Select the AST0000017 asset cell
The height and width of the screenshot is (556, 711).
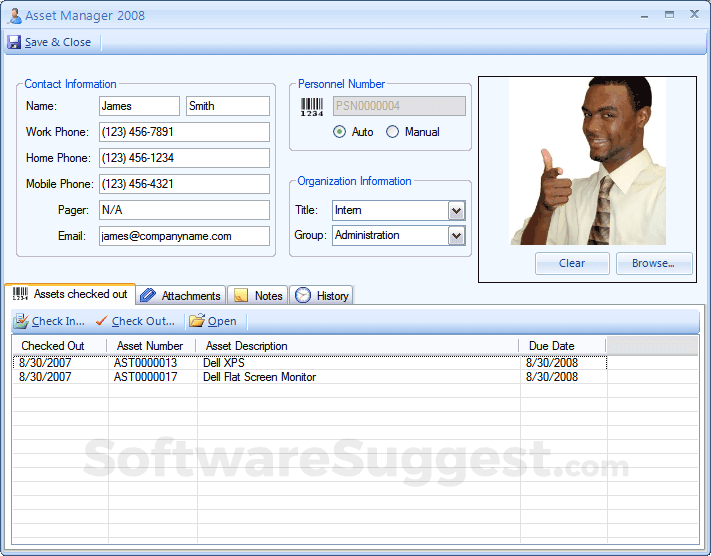153,377
